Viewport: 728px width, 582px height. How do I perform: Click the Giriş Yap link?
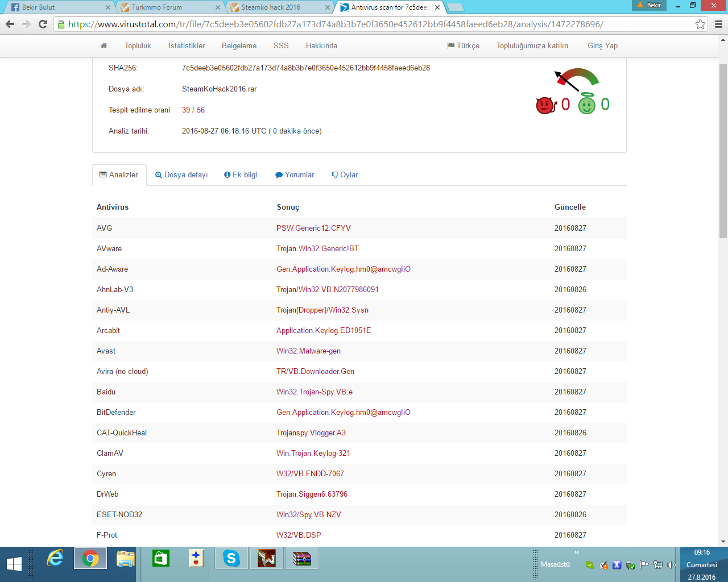[x=602, y=46]
